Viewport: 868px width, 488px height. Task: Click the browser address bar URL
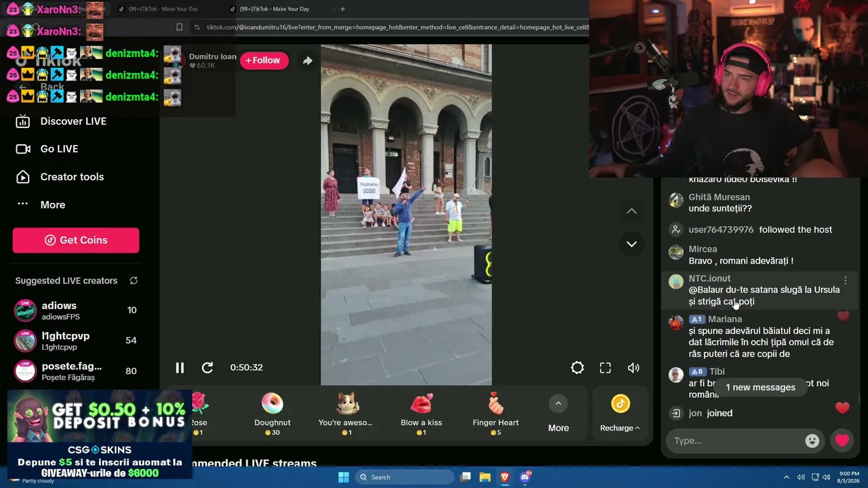pyautogui.click(x=397, y=27)
